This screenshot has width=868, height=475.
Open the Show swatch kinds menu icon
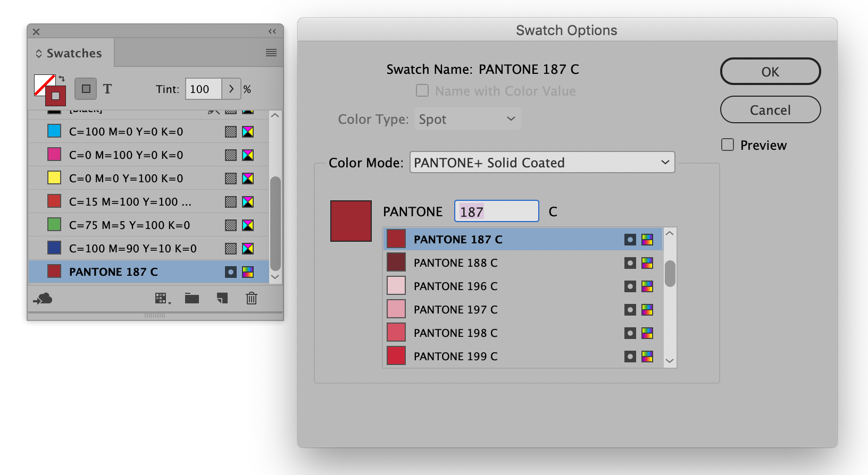point(162,299)
